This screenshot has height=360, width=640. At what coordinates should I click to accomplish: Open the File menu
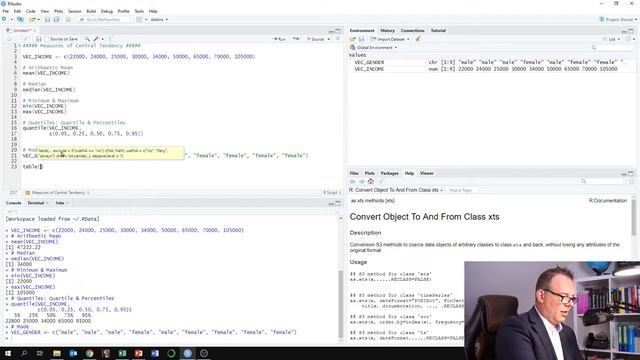5,11
